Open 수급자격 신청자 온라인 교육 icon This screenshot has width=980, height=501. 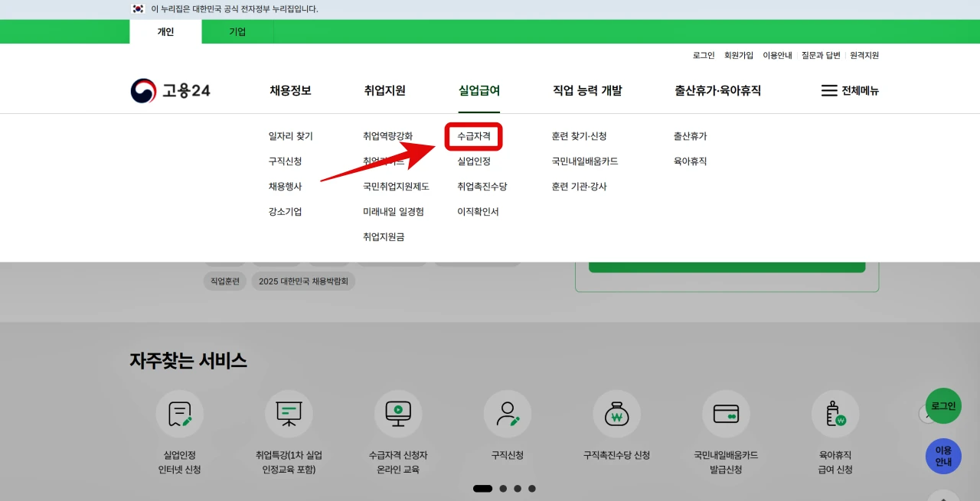pyautogui.click(x=398, y=413)
